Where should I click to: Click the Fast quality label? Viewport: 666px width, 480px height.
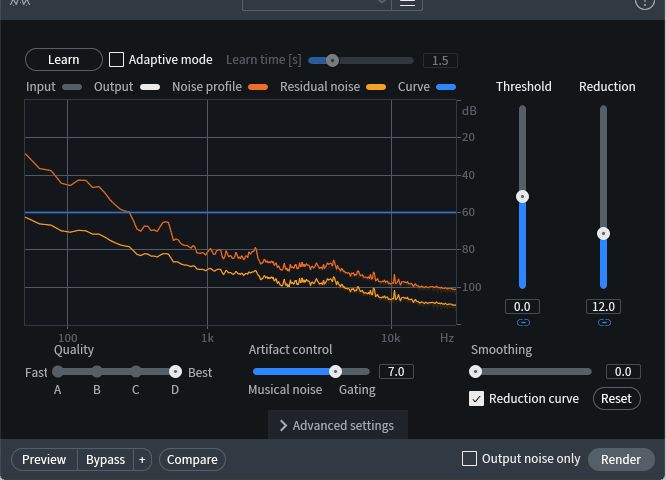pos(36,373)
